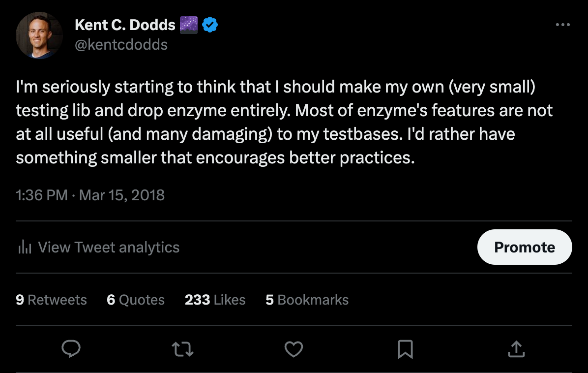Click the share upload arrow icon
588x373 pixels.
click(x=515, y=349)
